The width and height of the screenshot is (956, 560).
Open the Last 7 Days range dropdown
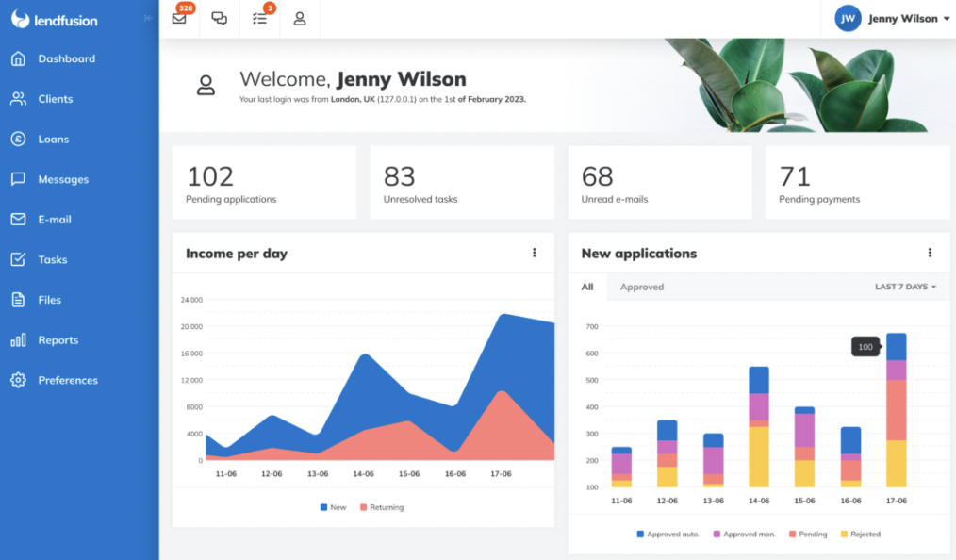pos(905,287)
